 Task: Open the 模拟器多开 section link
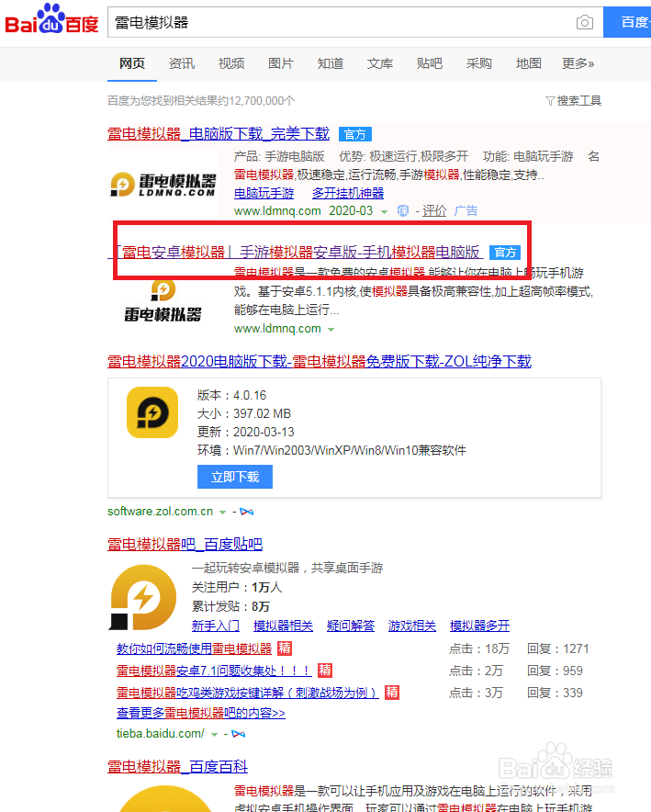tap(479, 626)
